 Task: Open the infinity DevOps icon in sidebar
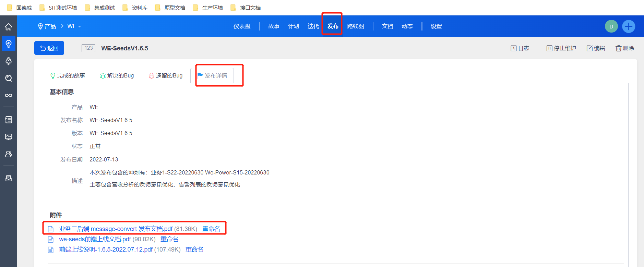[x=9, y=95]
